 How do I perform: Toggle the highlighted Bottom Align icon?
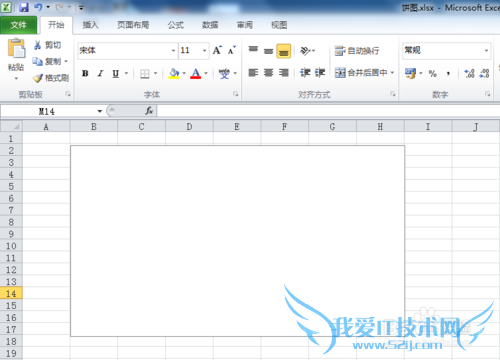(284, 51)
